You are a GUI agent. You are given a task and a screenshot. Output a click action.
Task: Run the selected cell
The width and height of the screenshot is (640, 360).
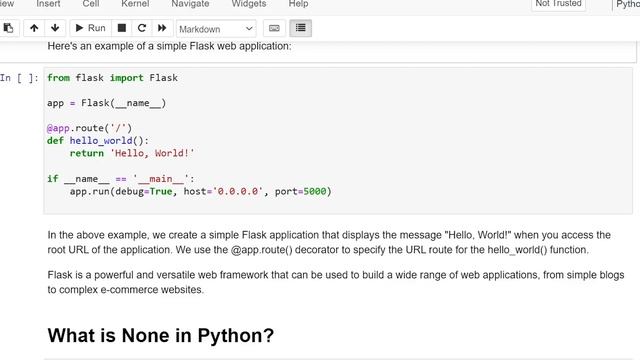tap(91, 28)
